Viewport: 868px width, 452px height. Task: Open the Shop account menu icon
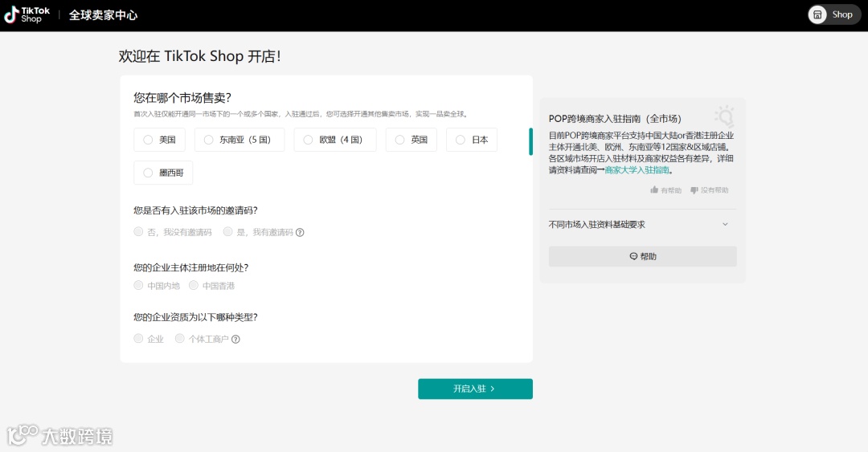[817, 15]
